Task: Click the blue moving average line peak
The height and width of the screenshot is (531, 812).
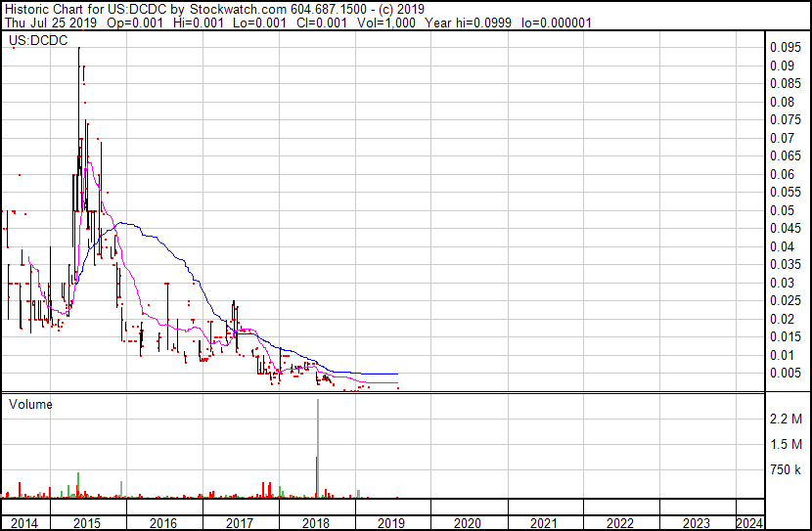Action: [121, 223]
